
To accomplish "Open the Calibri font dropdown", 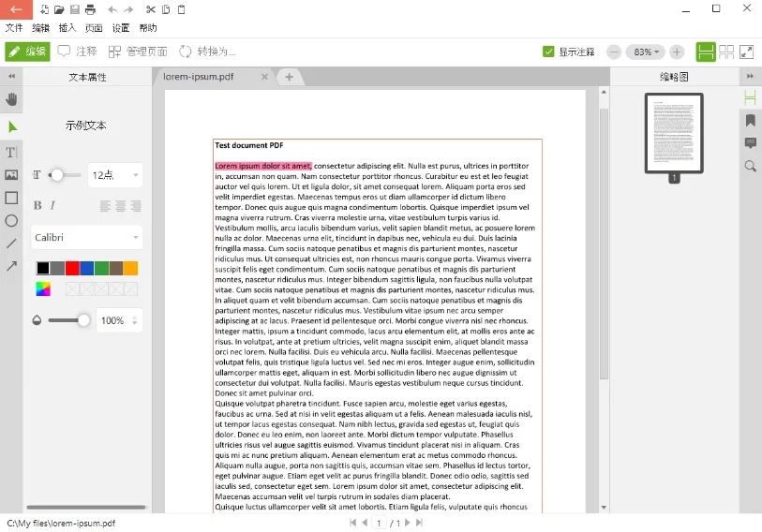I will (86, 237).
